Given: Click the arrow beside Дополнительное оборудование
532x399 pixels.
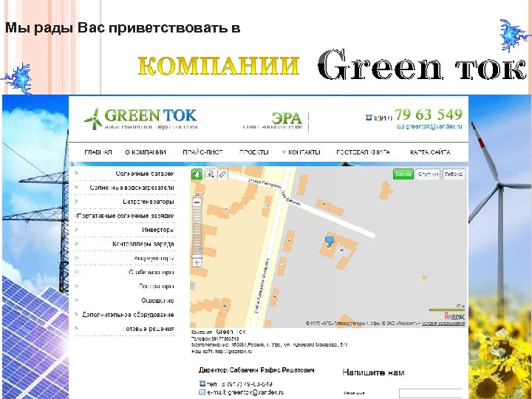Looking at the screenshot, I should point(76,314).
